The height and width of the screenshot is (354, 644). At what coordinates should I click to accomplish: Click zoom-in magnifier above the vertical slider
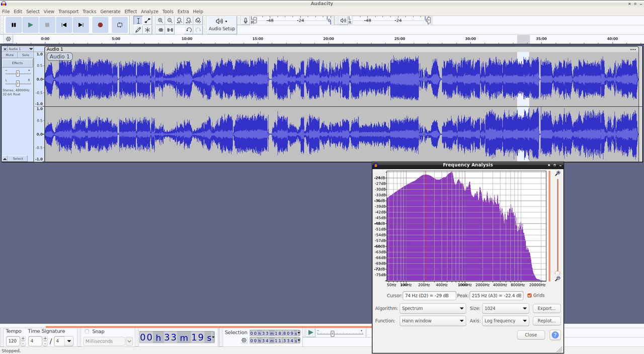click(x=557, y=173)
